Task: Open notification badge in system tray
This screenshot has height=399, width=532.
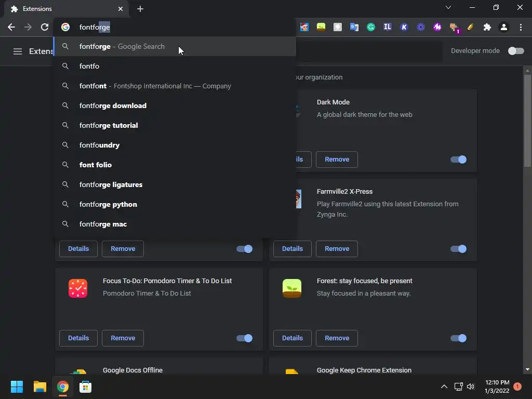Action: coord(517,387)
